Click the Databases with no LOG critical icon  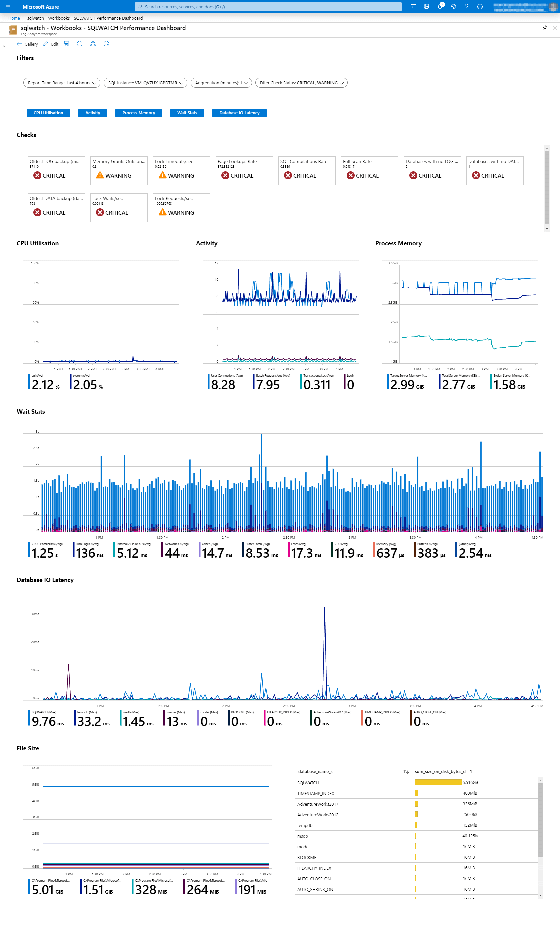(x=413, y=175)
